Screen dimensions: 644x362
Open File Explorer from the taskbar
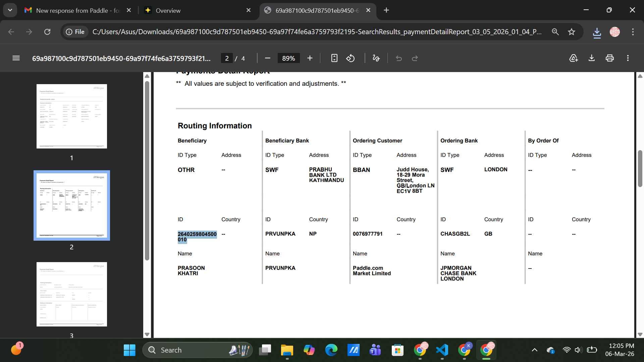(287, 350)
